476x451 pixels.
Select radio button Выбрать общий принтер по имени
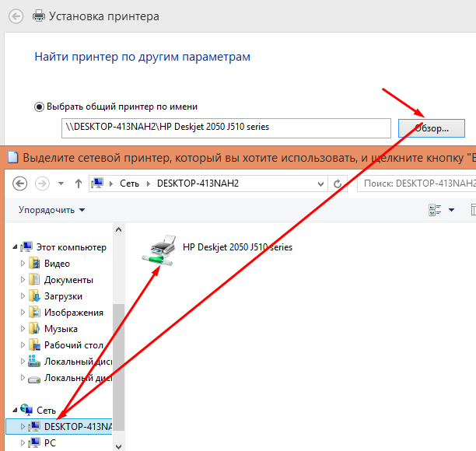pos(40,107)
